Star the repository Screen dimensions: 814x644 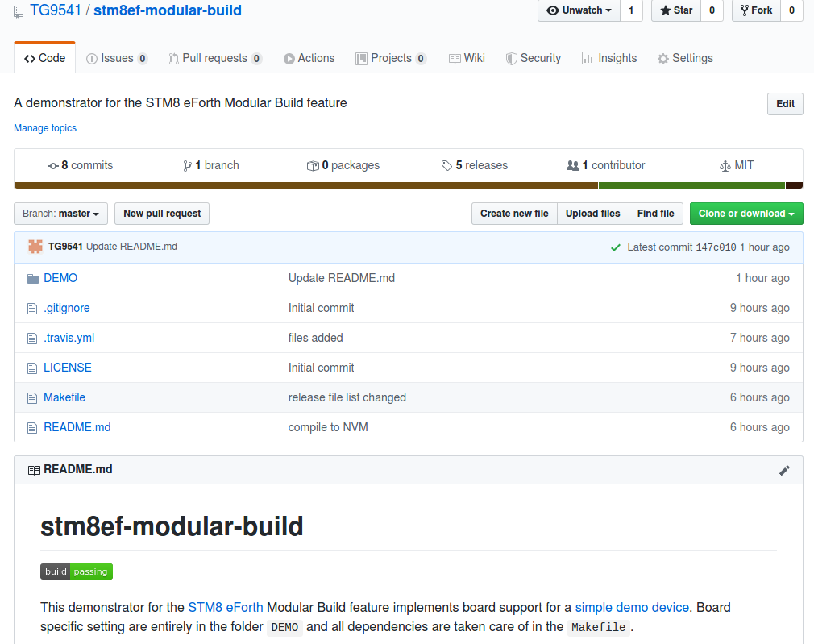(676, 10)
